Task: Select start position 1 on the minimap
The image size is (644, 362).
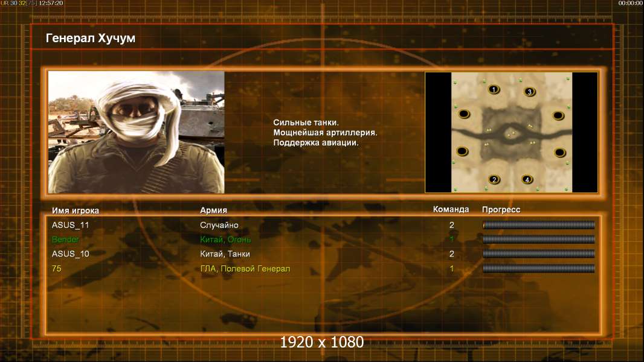Action: point(494,89)
